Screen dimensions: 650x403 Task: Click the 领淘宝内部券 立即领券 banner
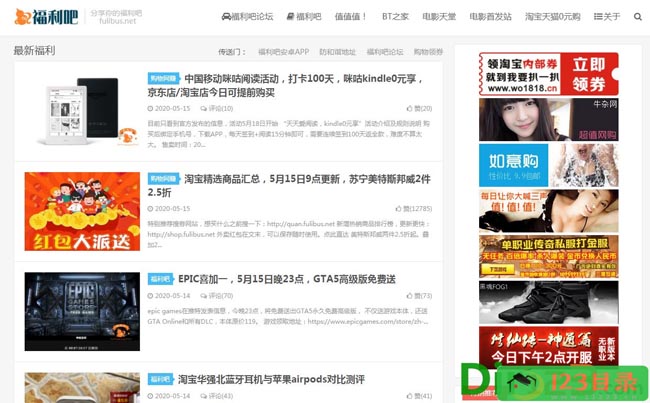click(548, 74)
